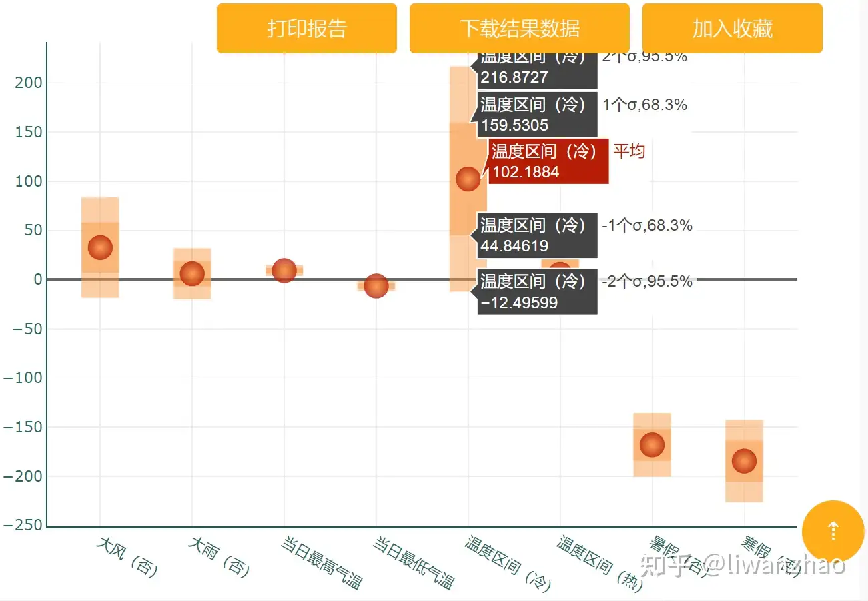Click the orange scroll-to-top arrow button
Screen dimensions: 868x601
(833, 531)
